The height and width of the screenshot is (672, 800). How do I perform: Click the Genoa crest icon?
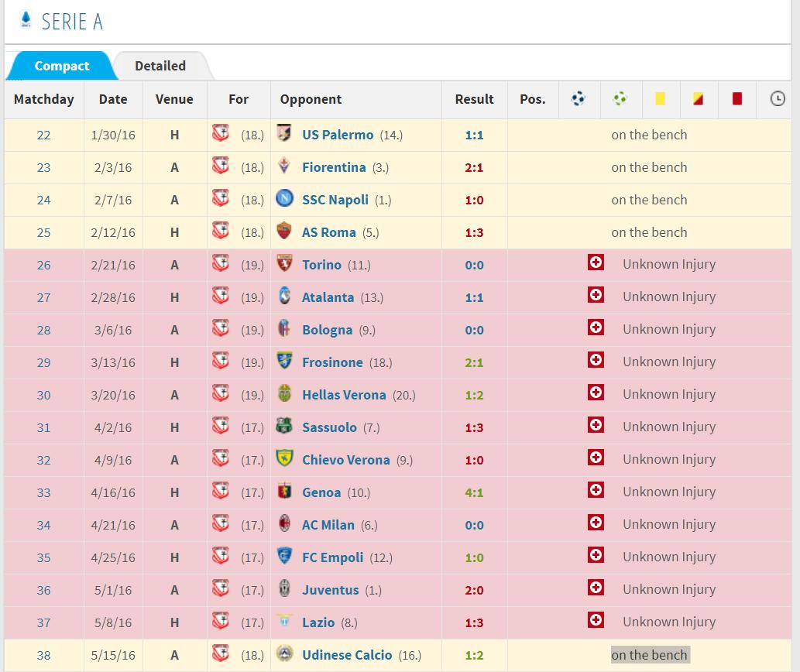284,491
